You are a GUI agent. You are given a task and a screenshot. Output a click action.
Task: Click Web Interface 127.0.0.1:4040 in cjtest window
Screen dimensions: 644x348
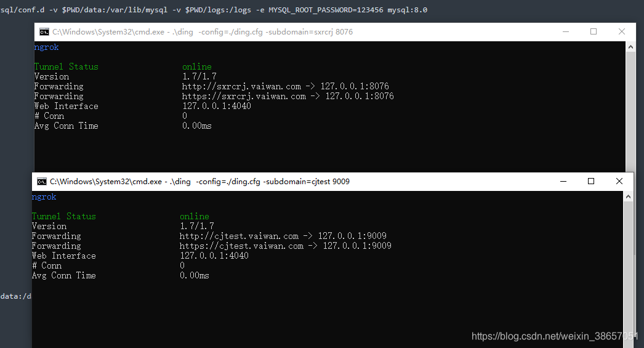point(214,256)
